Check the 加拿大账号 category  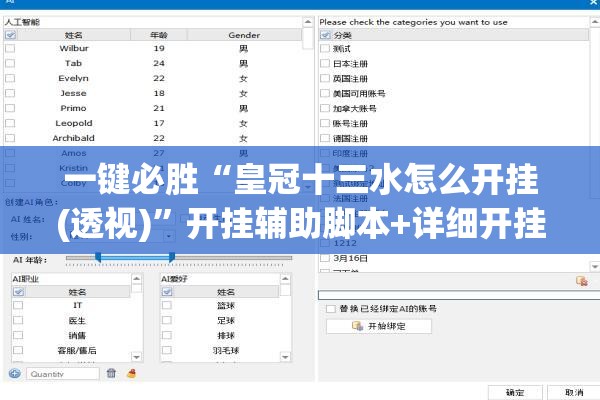pyautogui.click(x=325, y=108)
